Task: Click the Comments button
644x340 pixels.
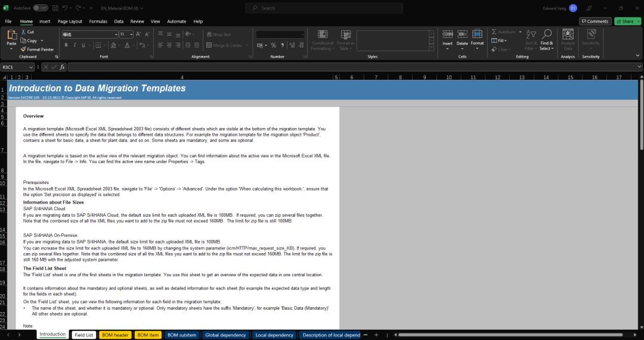Action: (595, 21)
